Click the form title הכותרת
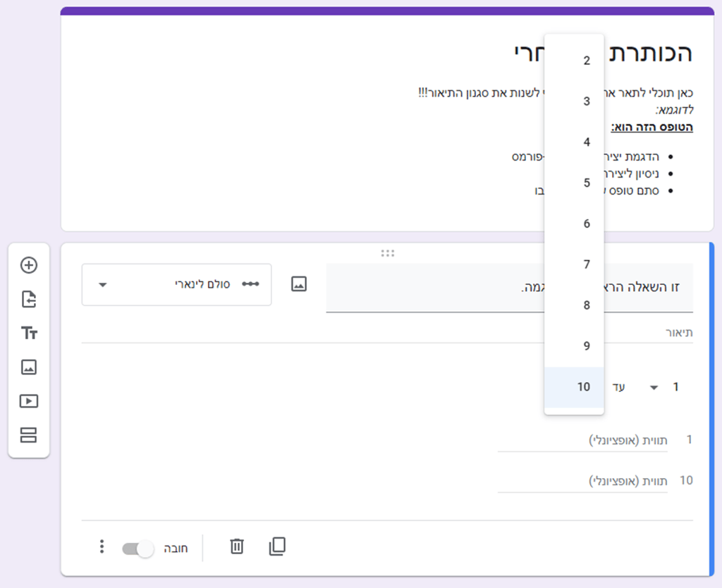 pos(651,52)
